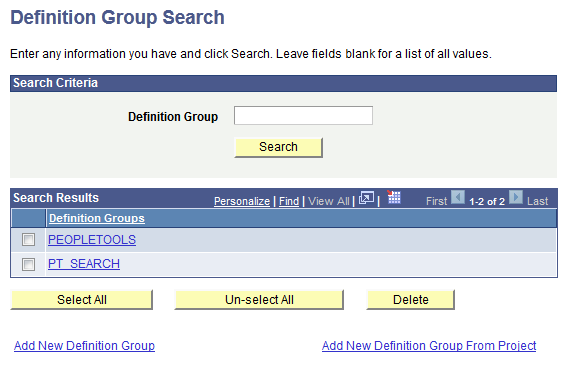This screenshot has height=379, width=582.
Task: Click the Definition Group Search page title
Action: point(117,17)
